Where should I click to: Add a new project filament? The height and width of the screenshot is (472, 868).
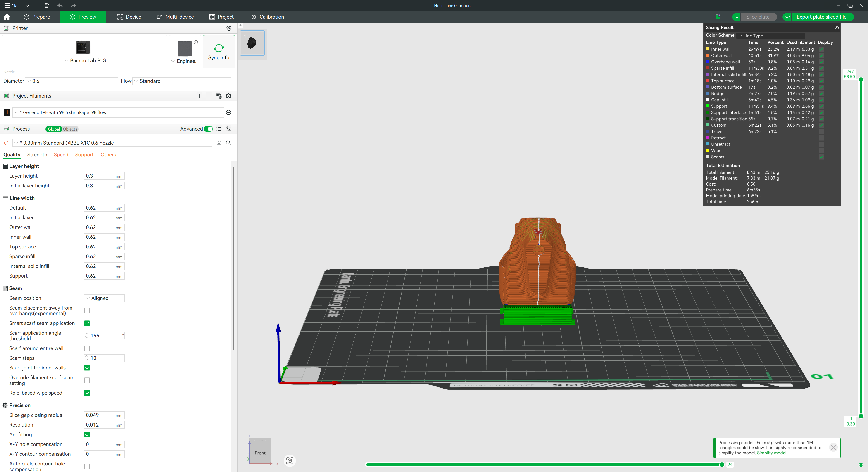(x=199, y=96)
